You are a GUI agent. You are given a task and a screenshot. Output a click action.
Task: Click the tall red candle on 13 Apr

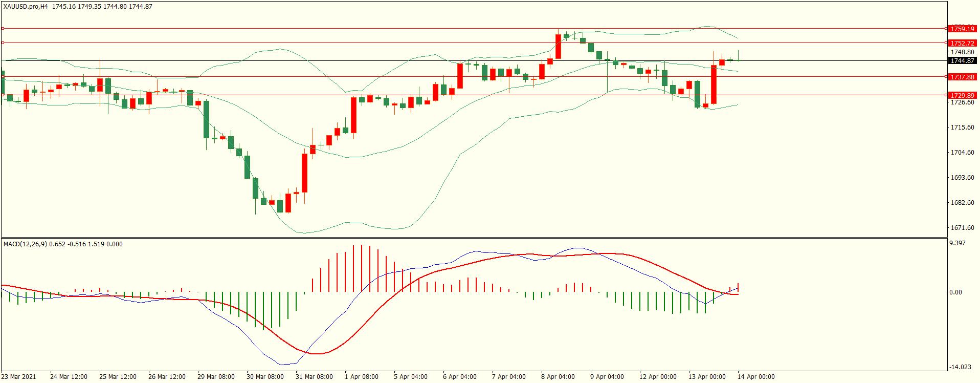[x=714, y=84]
